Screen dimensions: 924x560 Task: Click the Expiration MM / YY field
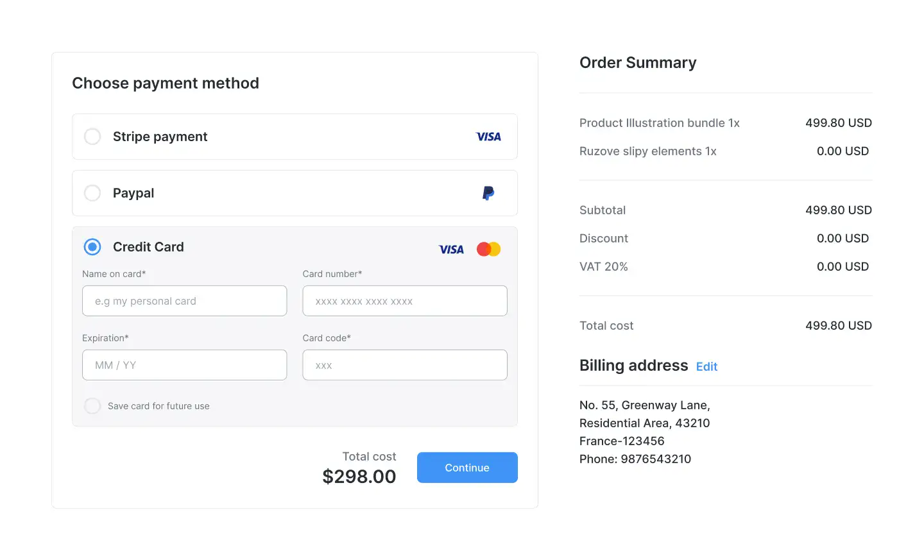tap(184, 365)
